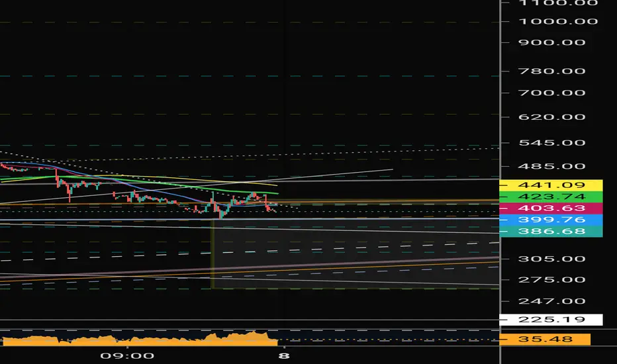The width and height of the screenshot is (617, 364).
Task: Click the orange indicator histogram in lower pane
Action: (140, 340)
